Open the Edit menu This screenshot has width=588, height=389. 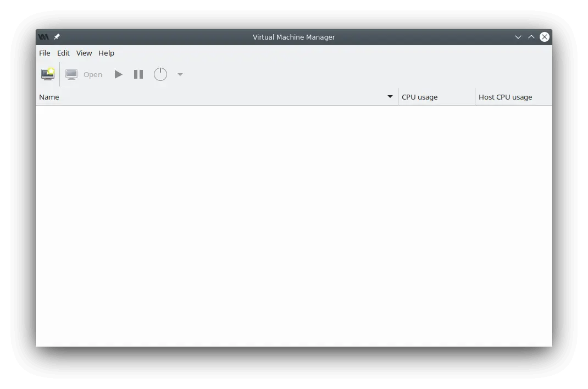[63, 53]
